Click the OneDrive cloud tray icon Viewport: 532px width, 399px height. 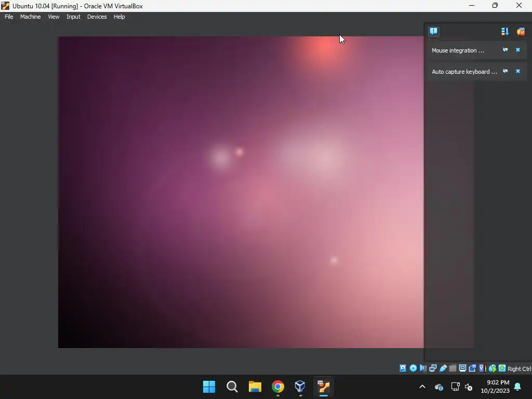438,387
